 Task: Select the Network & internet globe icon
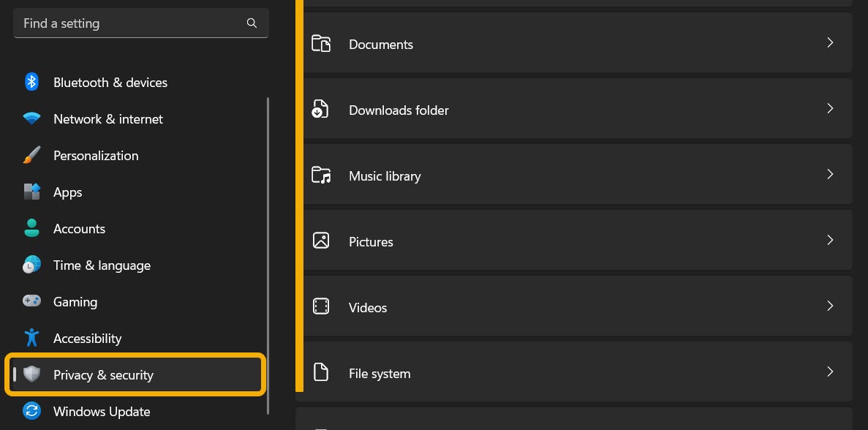(x=31, y=118)
